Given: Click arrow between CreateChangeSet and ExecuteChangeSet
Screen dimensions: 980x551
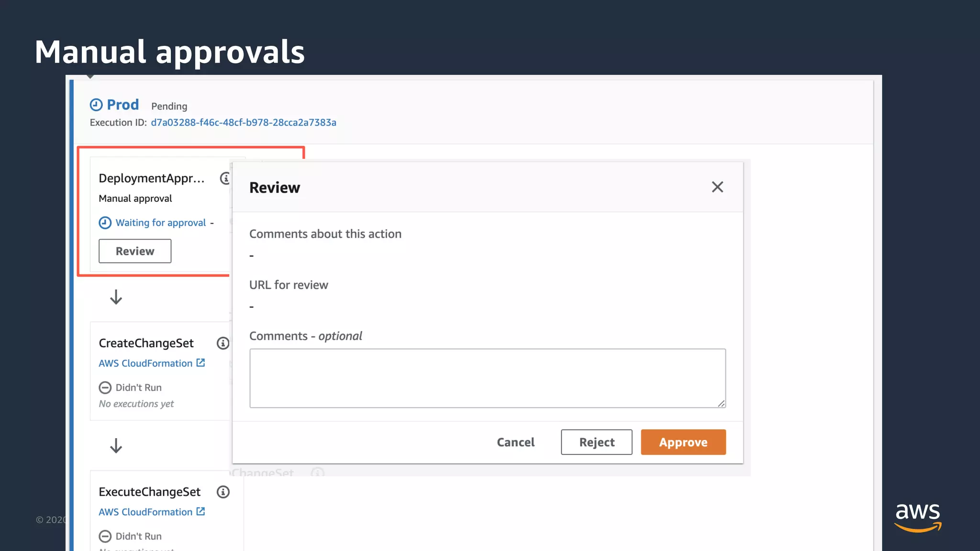Looking at the screenshot, I should [116, 446].
